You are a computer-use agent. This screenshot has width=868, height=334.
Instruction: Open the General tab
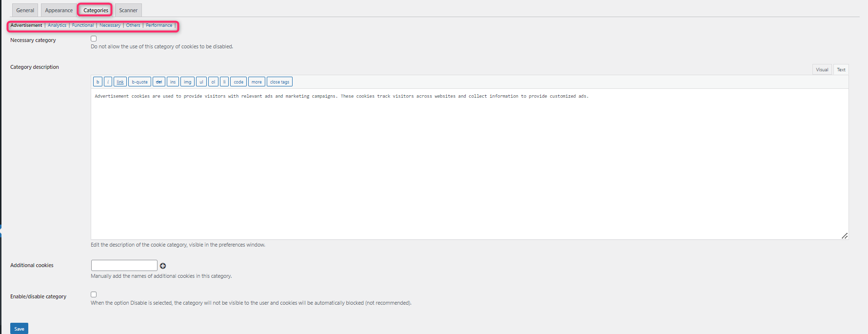(x=25, y=10)
